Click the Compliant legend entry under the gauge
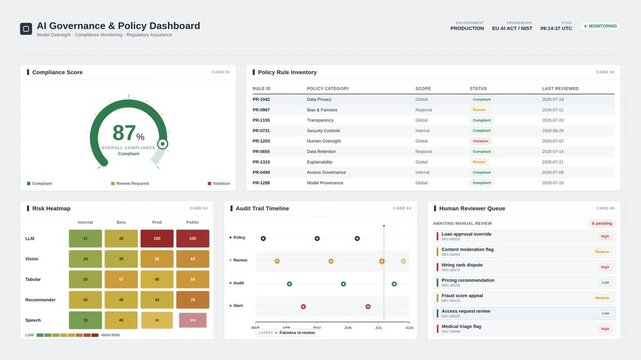Viewport: 641px width, 360px height. 40,183
